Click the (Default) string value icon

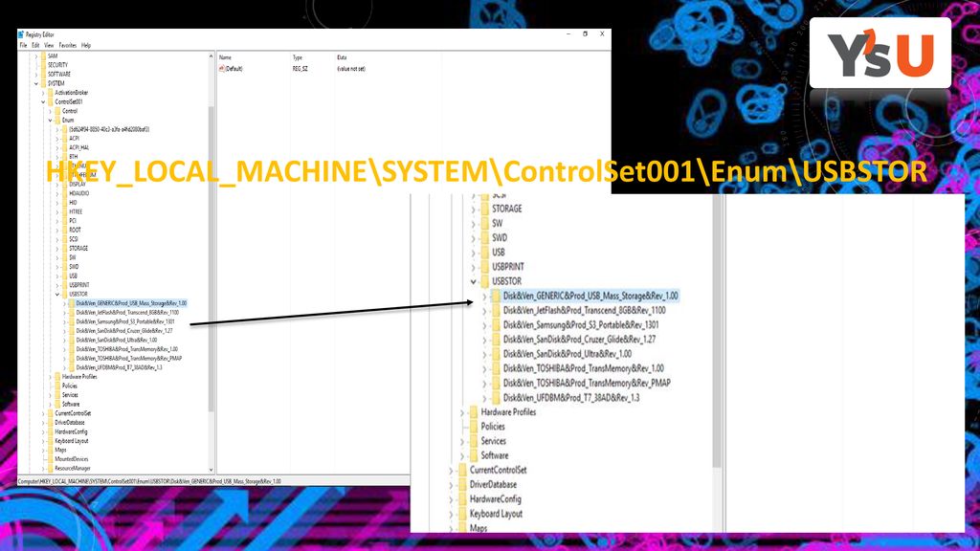pos(222,69)
